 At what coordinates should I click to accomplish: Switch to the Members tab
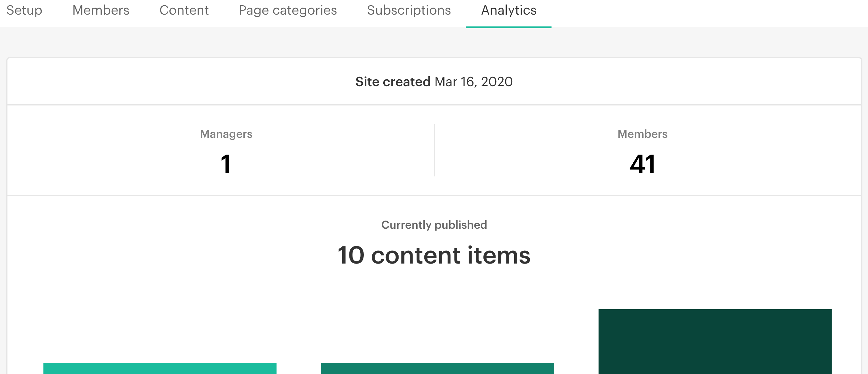tap(101, 11)
